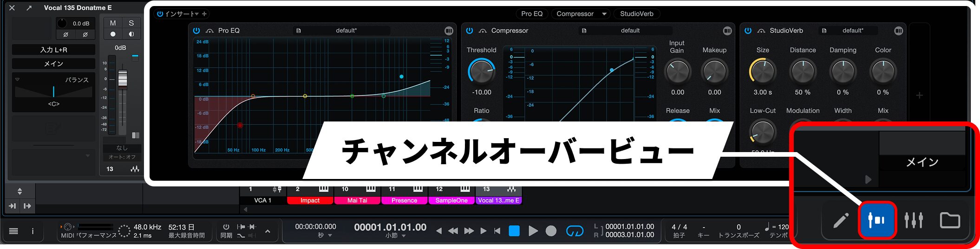Click the blue Stop button

[514, 231]
